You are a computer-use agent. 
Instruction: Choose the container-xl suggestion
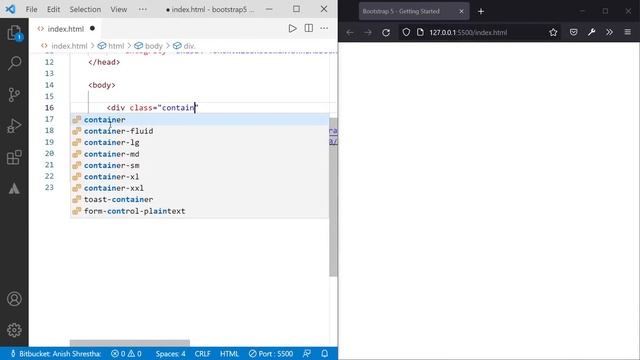[200, 177]
